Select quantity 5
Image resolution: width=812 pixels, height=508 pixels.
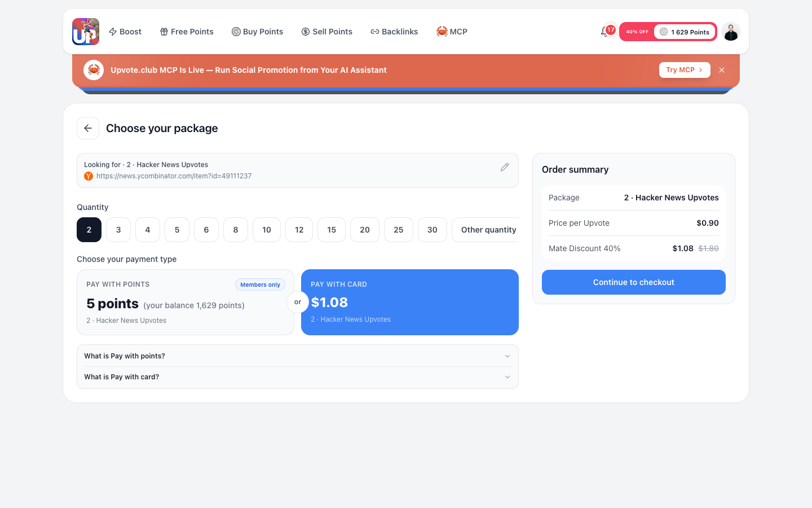coord(177,230)
